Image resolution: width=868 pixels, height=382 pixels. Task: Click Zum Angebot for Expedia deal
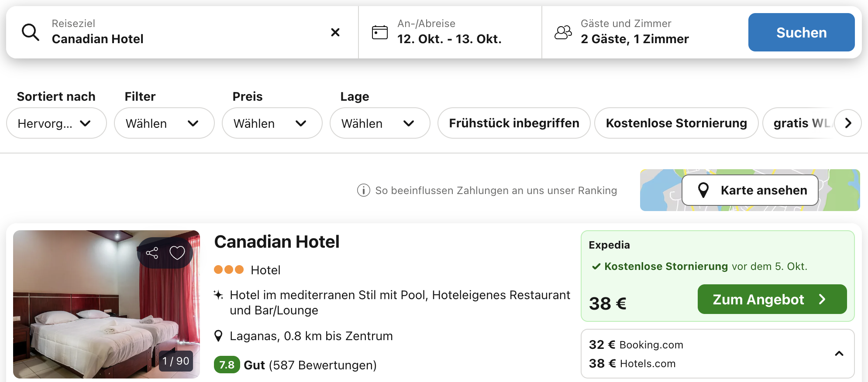pyautogui.click(x=772, y=299)
